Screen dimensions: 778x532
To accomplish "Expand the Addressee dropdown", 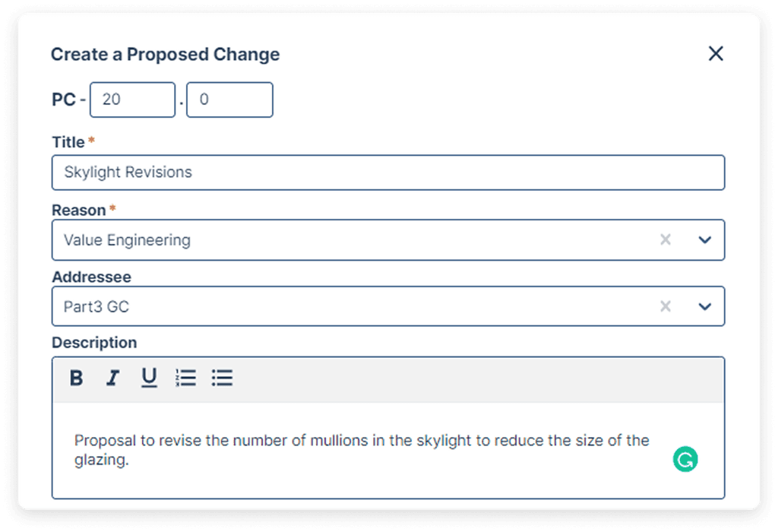I will (706, 306).
